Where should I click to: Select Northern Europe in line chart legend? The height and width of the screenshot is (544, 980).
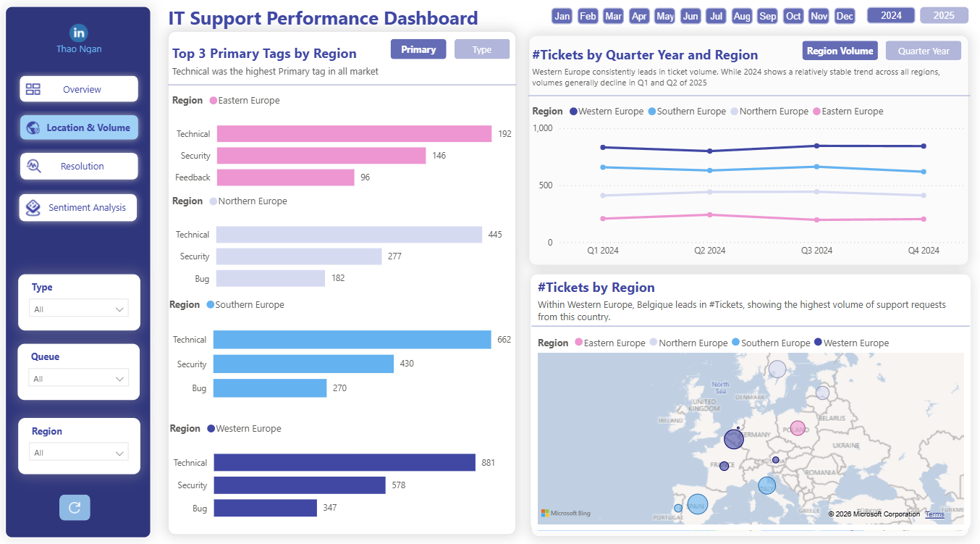point(769,112)
